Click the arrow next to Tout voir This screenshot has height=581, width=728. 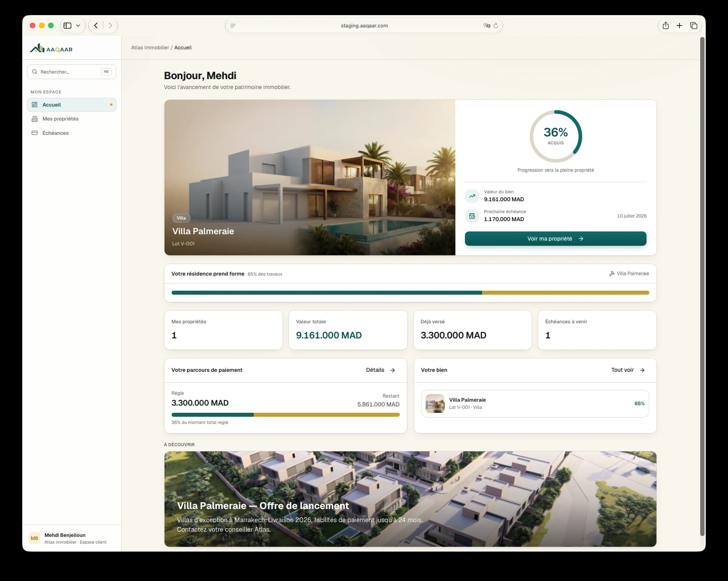click(642, 370)
